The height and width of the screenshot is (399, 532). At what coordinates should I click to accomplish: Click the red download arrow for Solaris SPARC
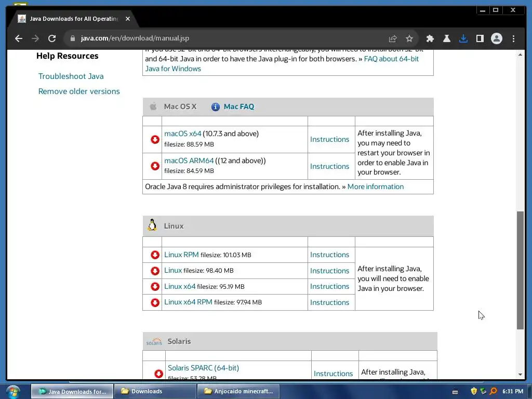158,374
